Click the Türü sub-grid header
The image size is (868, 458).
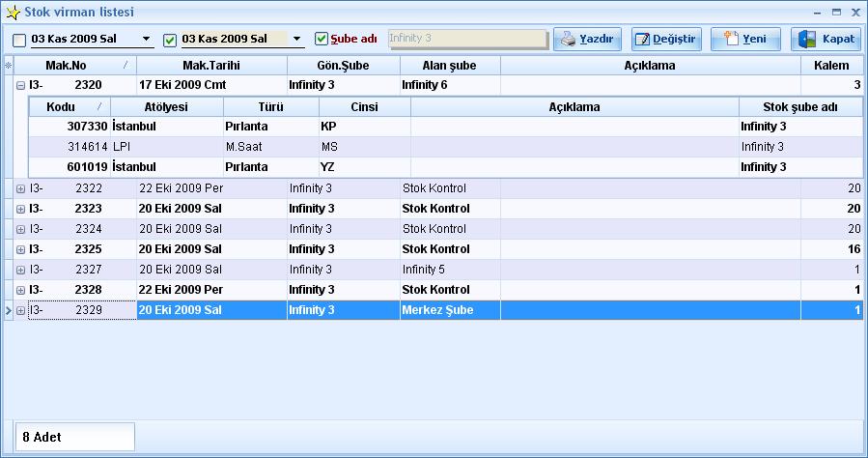click(270, 107)
